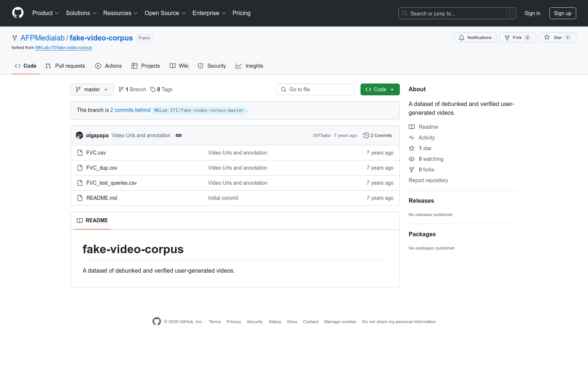Select the README tab in file viewer
Screen dimensions: 588x368
(x=92, y=220)
